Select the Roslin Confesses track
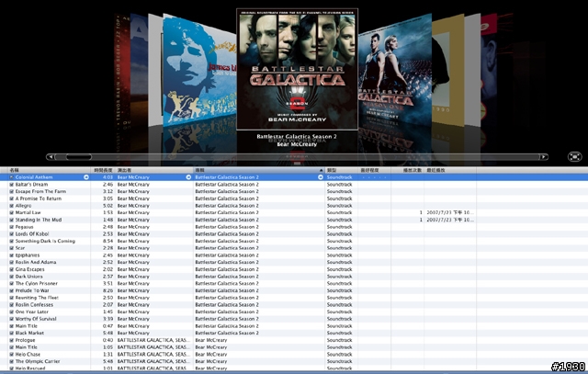Screen dimensions: 588x374 (x=34, y=304)
